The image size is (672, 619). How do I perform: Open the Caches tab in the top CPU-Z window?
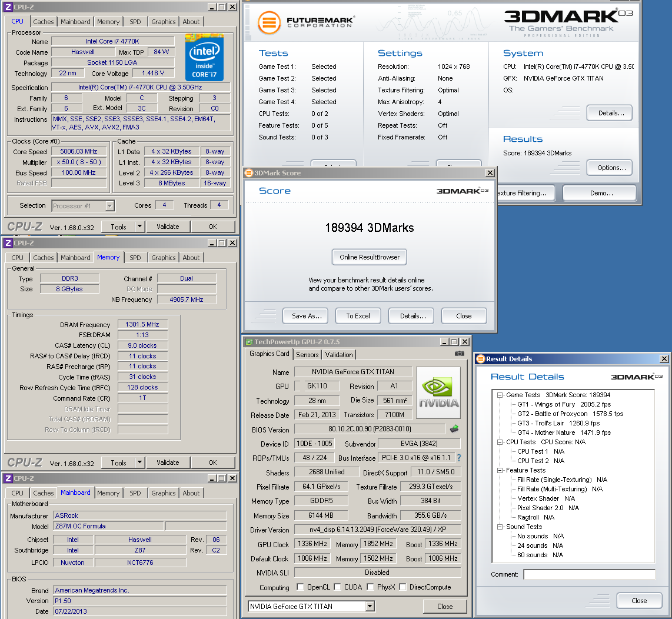43,22
